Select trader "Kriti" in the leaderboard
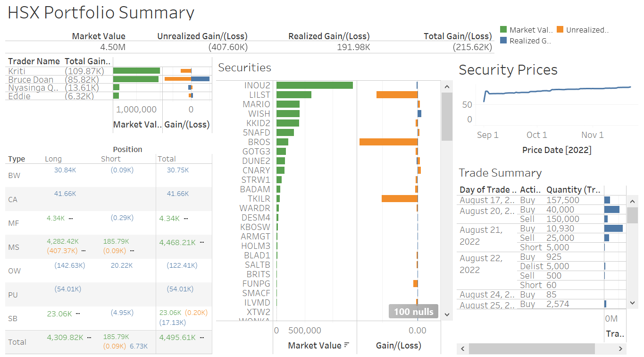 17,71
